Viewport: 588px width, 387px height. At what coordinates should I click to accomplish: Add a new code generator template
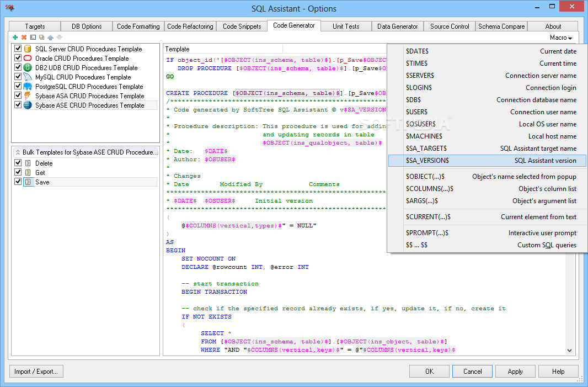[15, 37]
